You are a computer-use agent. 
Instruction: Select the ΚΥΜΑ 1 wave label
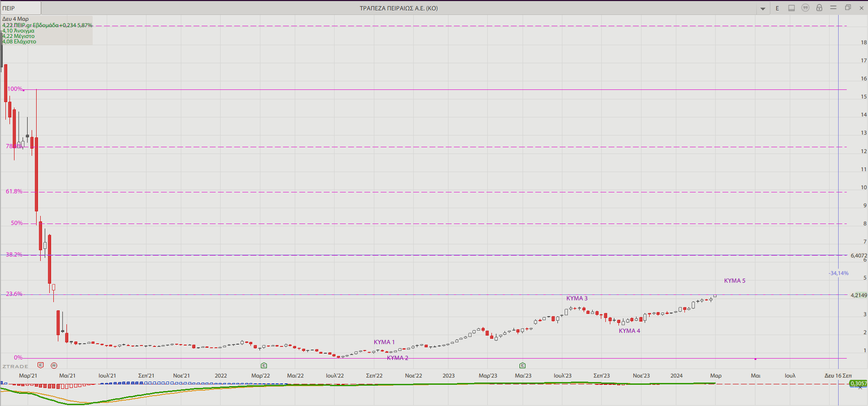click(384, 342)
